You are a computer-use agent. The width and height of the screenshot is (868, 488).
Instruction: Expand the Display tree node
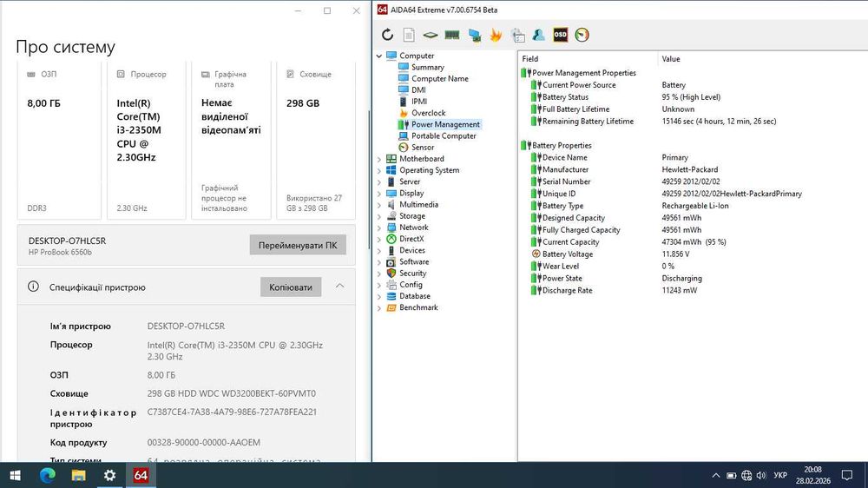(379, 194)
